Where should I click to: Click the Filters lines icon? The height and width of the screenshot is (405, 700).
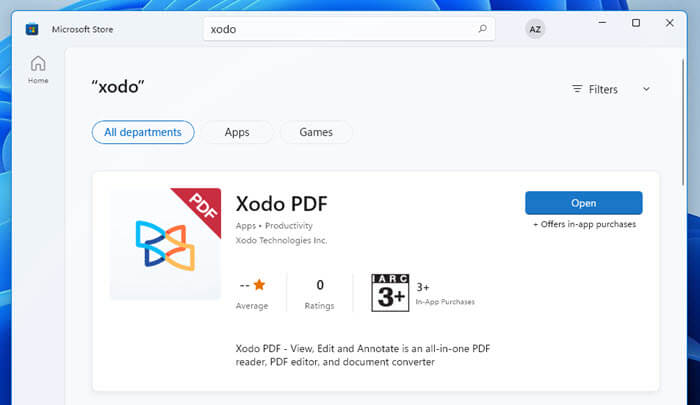point(577,89)
